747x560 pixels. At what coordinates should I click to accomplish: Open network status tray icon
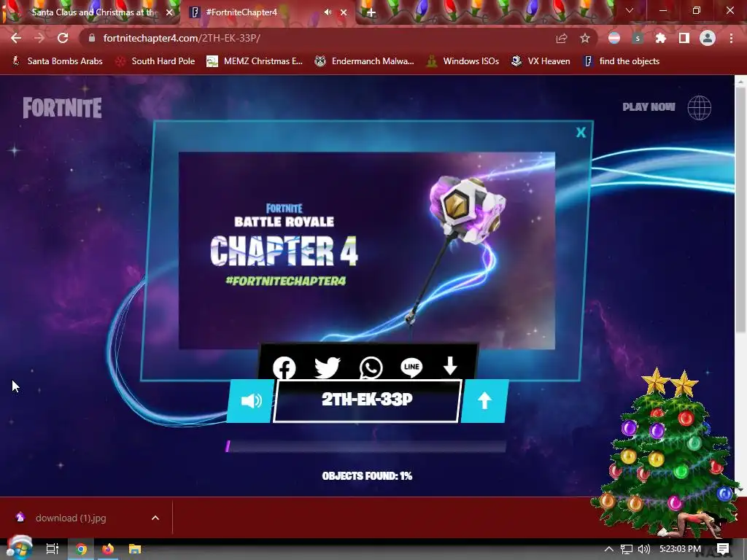coord(627,550)
